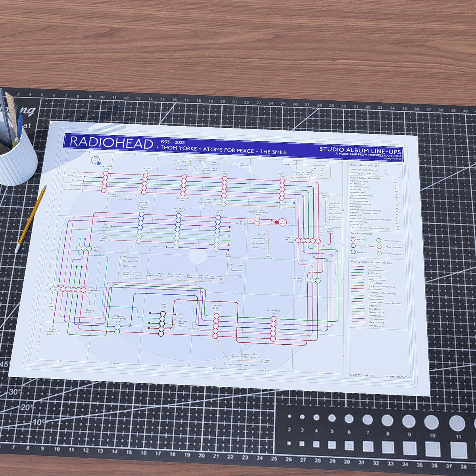Click the largest circle cutout on mat

(x=457, y=423)
